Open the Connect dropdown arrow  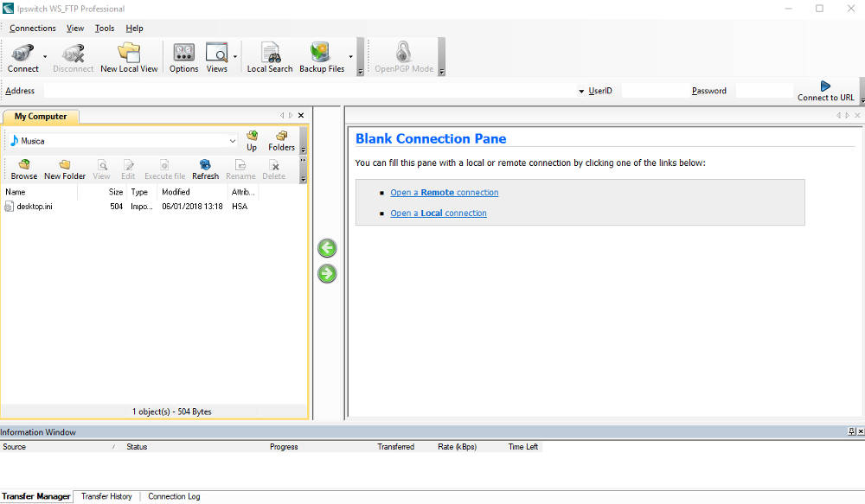tap(45, 57)
